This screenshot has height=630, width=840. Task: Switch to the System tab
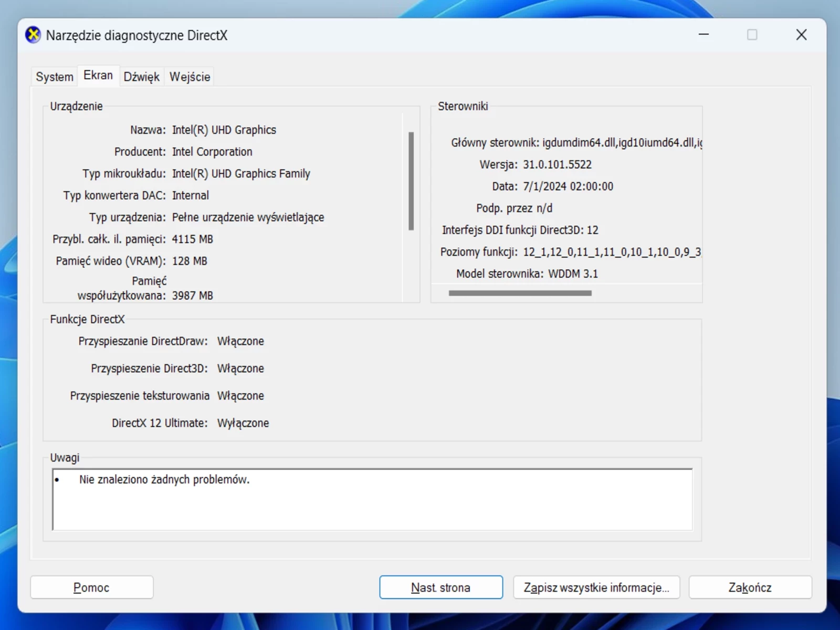pos(55,77)
